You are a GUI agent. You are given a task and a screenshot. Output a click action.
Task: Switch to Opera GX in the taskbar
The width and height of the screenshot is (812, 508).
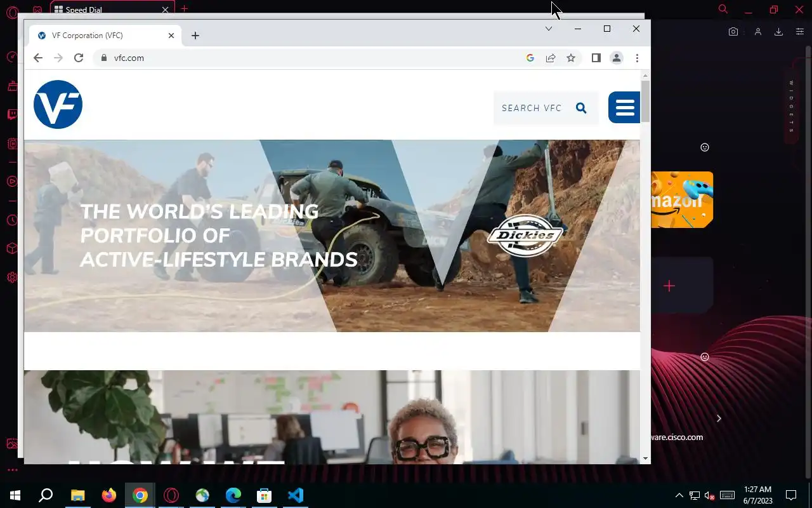[x=171, y=495]
